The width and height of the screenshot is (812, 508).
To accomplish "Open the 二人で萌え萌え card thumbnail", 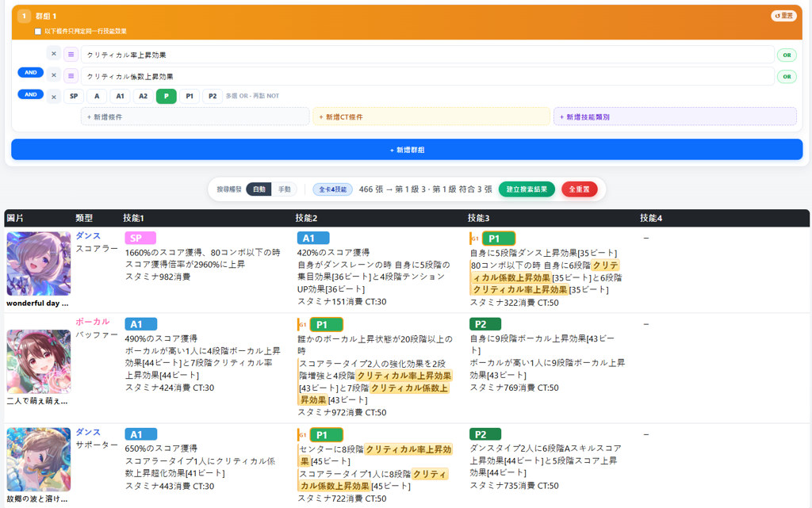I will (x=39, y=361).
